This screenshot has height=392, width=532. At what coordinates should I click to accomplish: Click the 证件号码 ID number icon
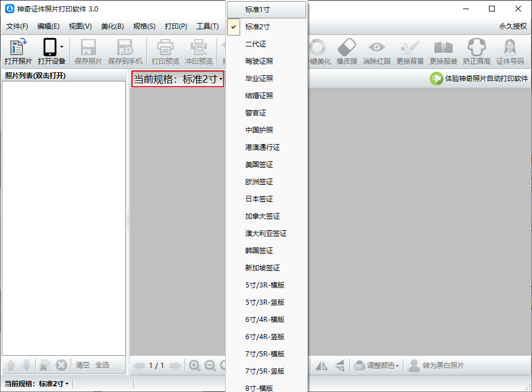[x=510, y=47]
